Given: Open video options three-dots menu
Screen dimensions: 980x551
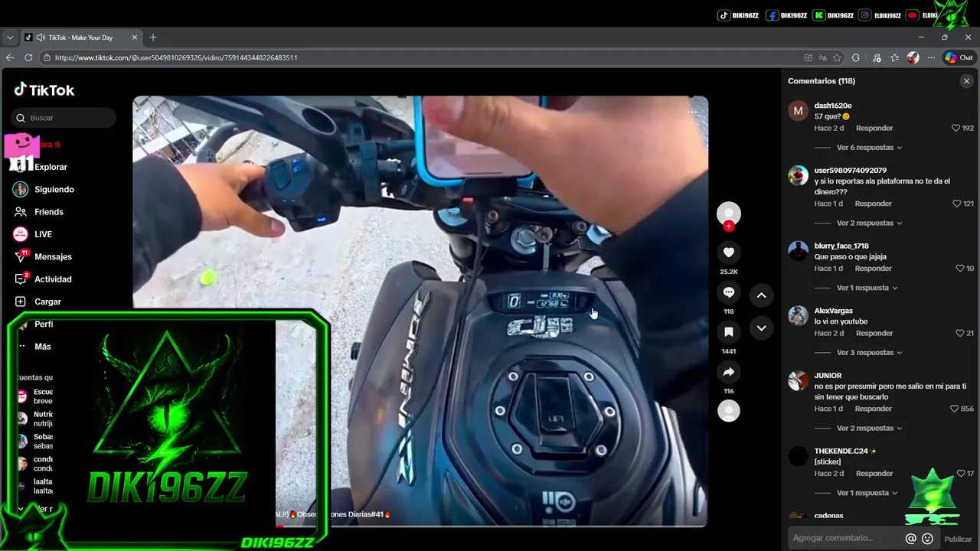Looking at the screenshot, I should (692, 112).
